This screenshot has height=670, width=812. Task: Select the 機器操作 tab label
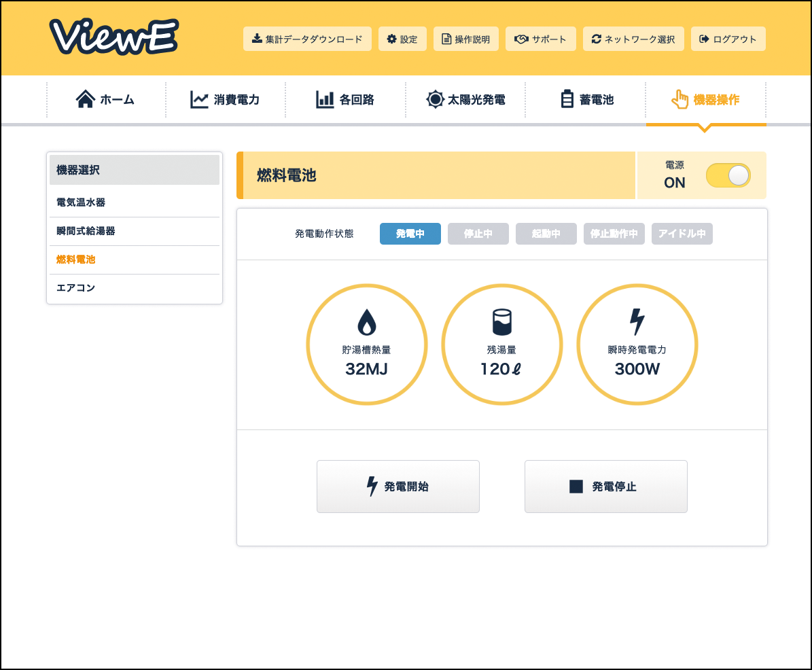tap(716, 99)
